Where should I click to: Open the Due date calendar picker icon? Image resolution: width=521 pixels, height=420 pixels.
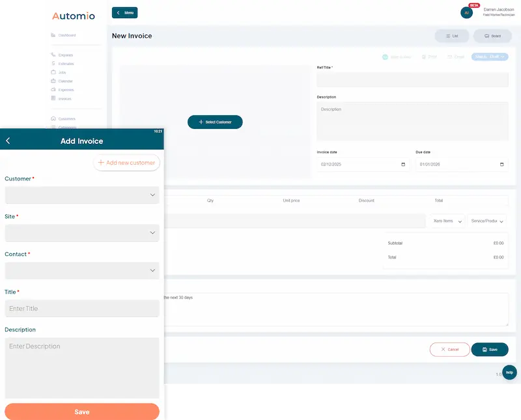tap(501, 165)
